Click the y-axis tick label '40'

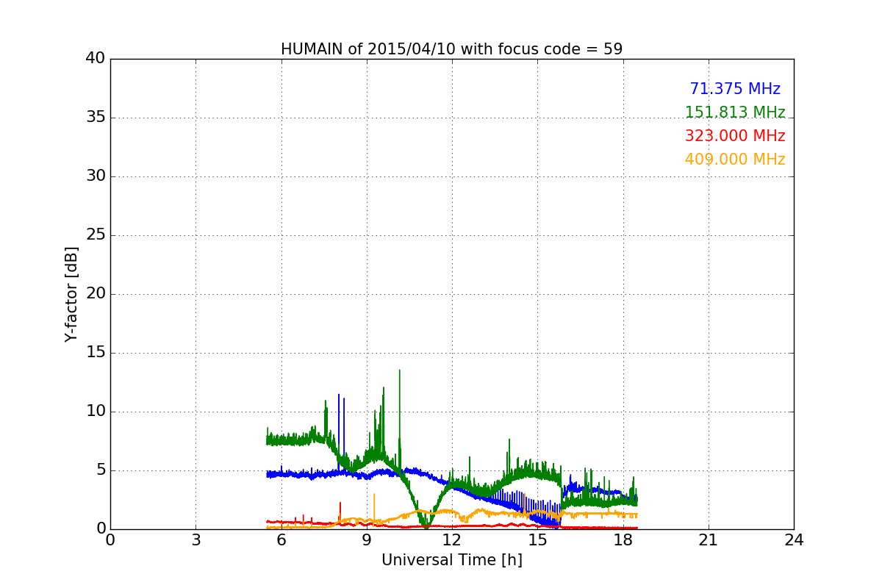pyautogui.click(x=96, y=59)
